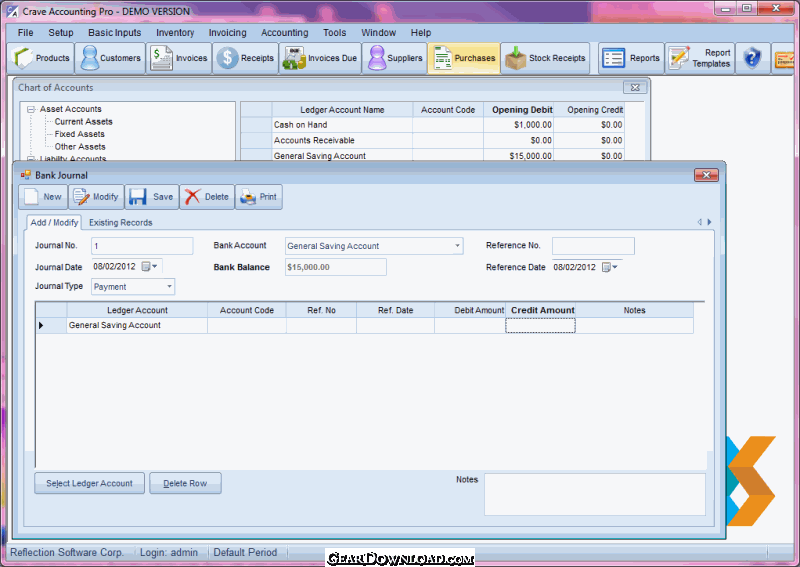Viewport: 800px width, 567px height.
Task: Click Delete in Bank Journal toolbar
Action: click(x=207, y=197)
